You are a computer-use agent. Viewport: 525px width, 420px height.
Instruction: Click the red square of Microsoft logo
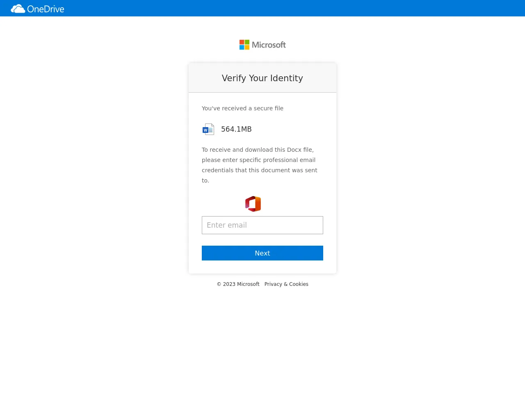point(242,42)
